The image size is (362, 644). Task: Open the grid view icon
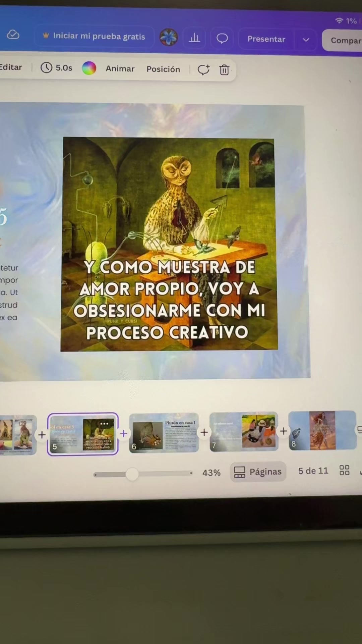[x=344, y=470]
